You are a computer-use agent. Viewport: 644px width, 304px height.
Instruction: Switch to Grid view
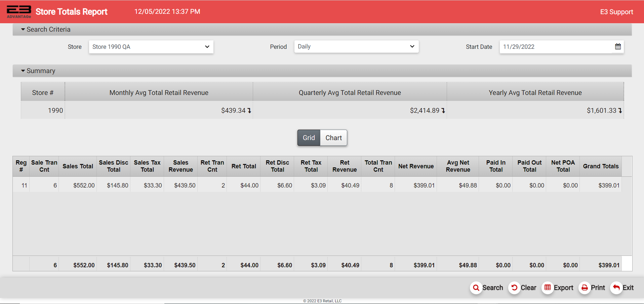coord(309,138)
